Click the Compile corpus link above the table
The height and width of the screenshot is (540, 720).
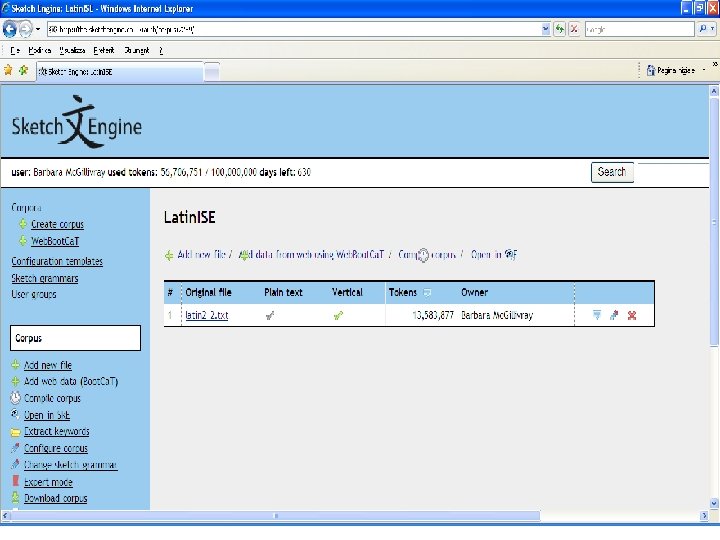coord(427,254)
